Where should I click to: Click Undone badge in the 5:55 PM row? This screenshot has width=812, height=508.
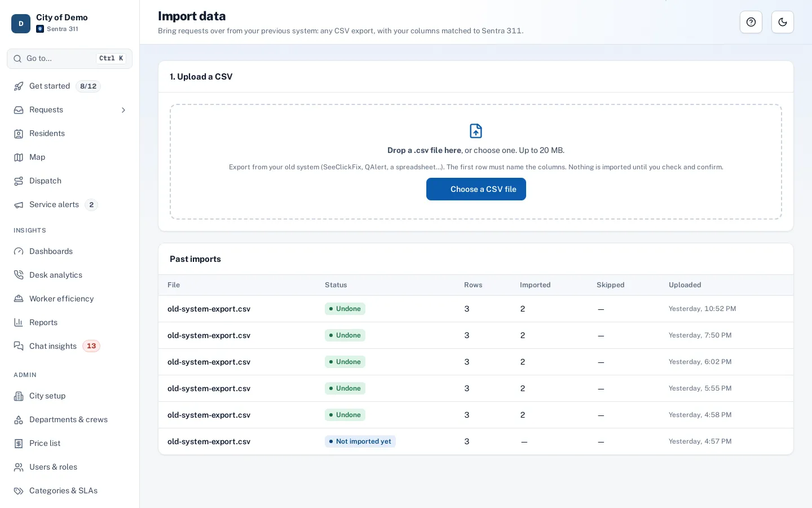(x=345, y=388)
